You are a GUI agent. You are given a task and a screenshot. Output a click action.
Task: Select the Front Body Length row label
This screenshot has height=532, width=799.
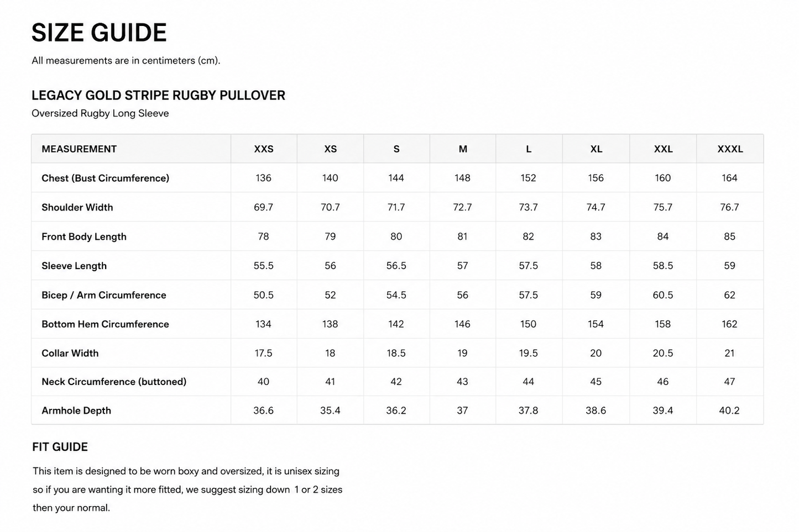[x=84, y=236]
